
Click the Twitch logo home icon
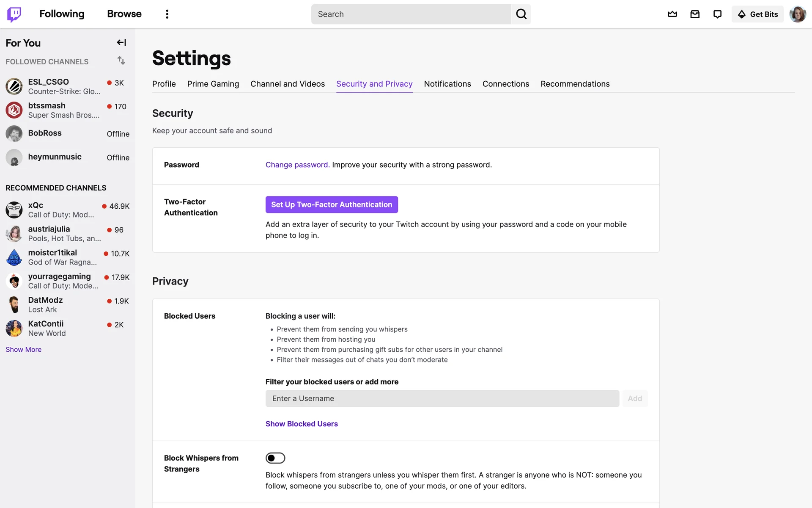point(14,14)
